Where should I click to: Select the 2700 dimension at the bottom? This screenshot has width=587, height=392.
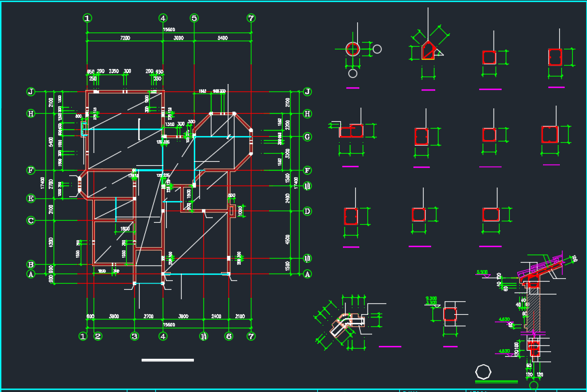tap(148, 316)
